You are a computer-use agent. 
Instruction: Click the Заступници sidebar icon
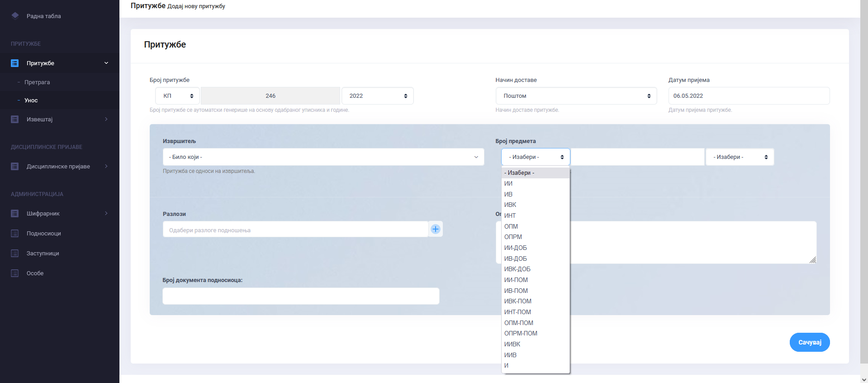point(15,254)
